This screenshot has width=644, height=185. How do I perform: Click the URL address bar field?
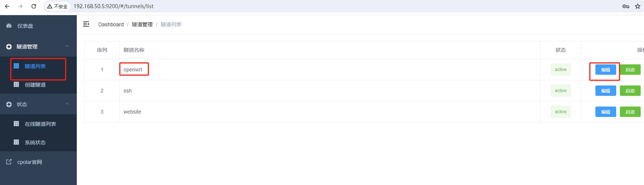334,6
